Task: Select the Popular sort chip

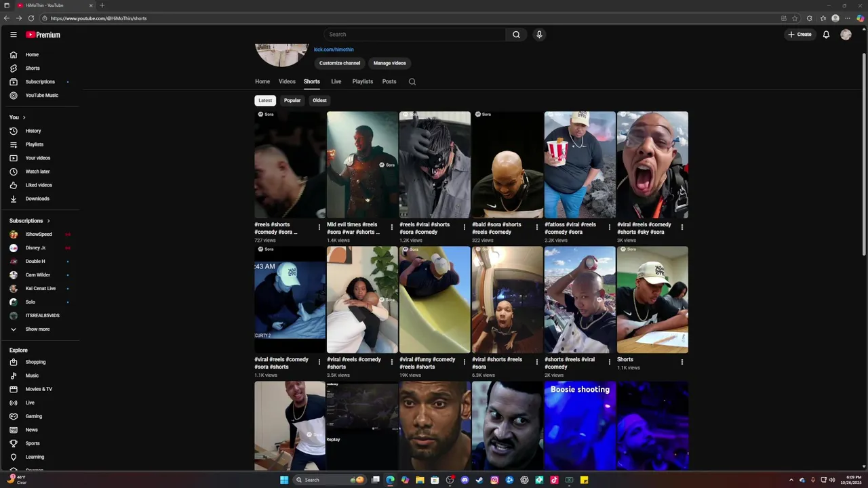Action: (292, 100)
